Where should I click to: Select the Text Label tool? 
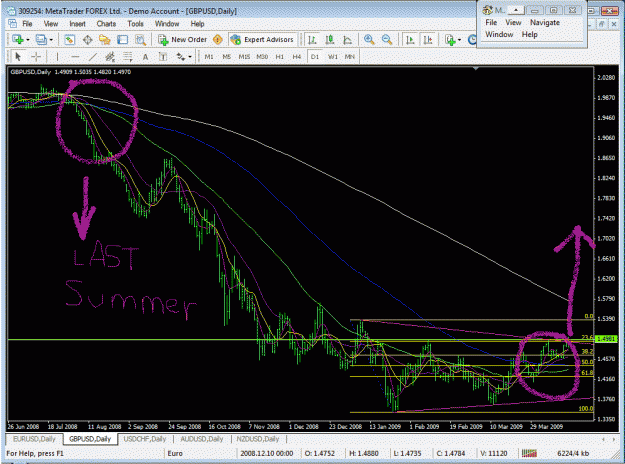click(163, 57)
